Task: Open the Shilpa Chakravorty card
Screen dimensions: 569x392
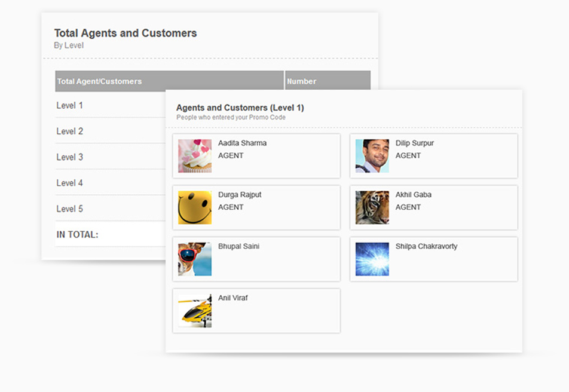Action: pyautogui.click(x=434, y=259)
